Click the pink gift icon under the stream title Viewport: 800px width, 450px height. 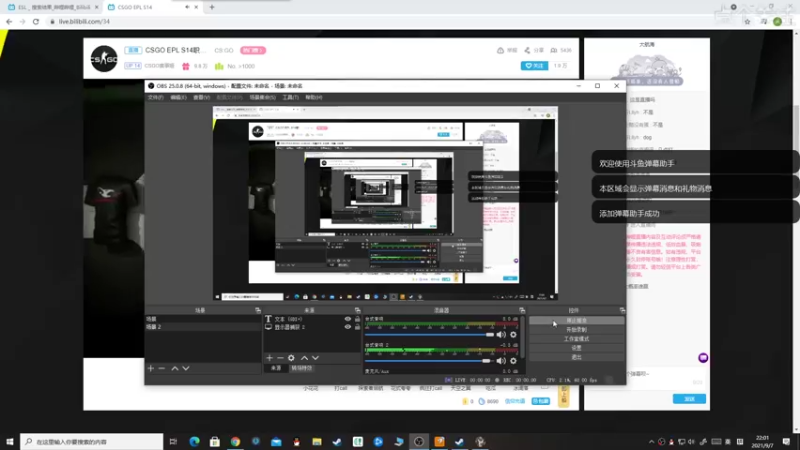click(x=186, y=66)
